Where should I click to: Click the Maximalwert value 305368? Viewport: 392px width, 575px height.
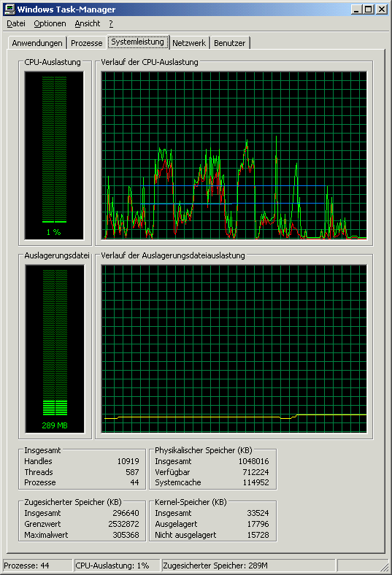coord(126,535)
